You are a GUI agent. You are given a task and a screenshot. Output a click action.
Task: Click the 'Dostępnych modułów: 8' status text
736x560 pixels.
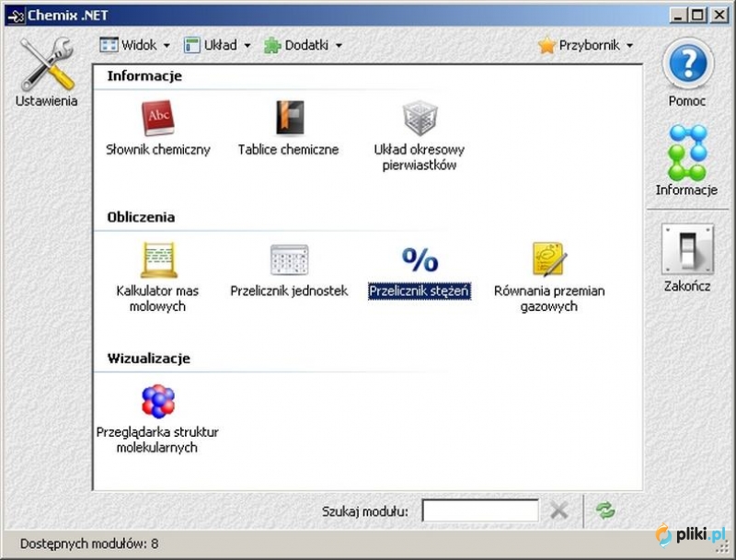click(x=89, y=543)
